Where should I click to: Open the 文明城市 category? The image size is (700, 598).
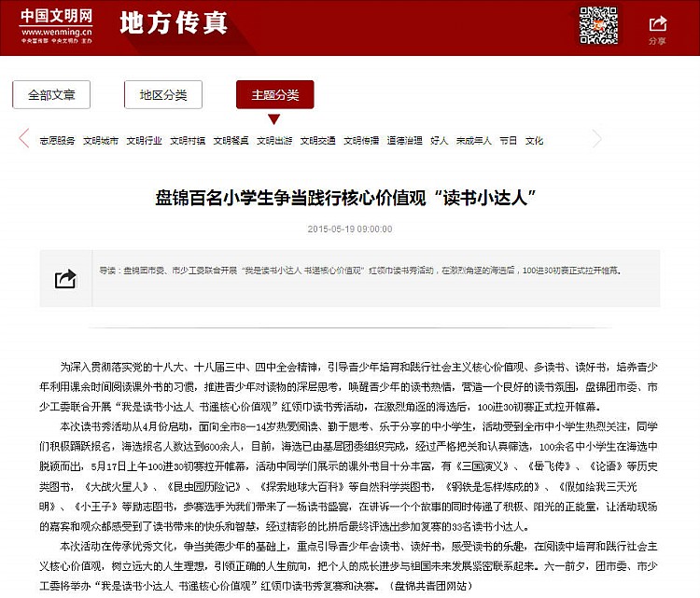coord(101,141)
